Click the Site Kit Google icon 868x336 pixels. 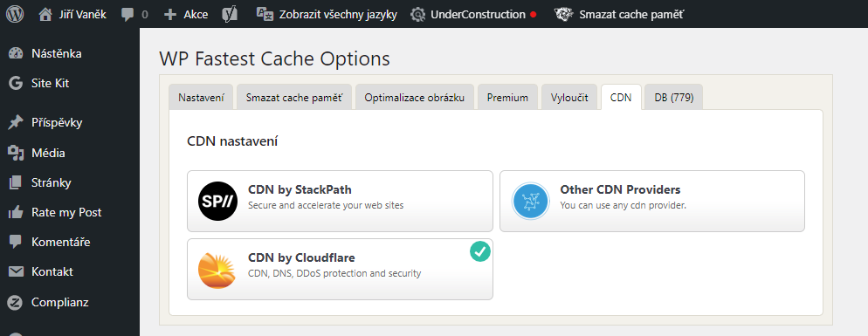click(16, 84)
